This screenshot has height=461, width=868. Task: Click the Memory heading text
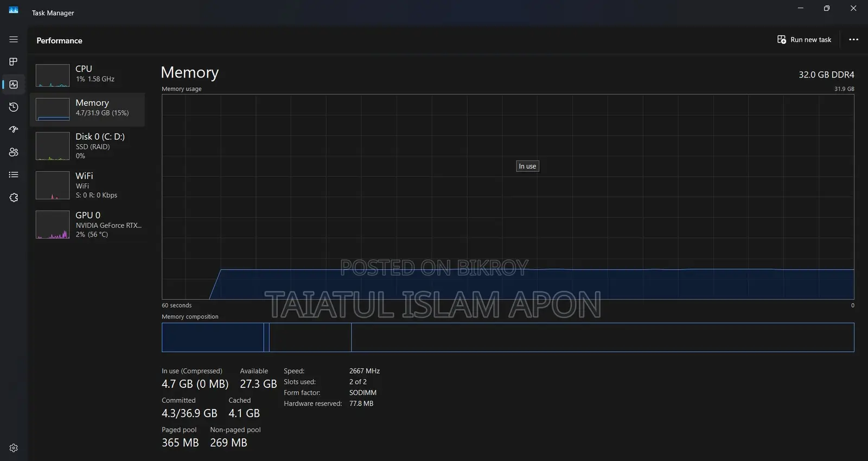190,73
